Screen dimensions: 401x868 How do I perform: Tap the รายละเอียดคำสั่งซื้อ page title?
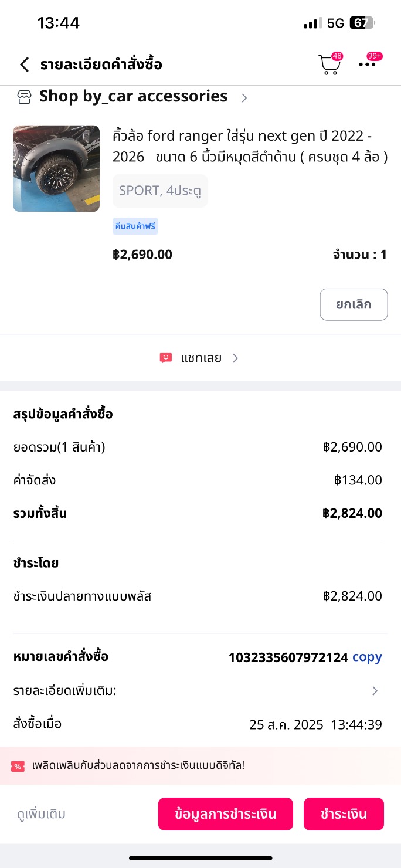[x=101, y=65]
